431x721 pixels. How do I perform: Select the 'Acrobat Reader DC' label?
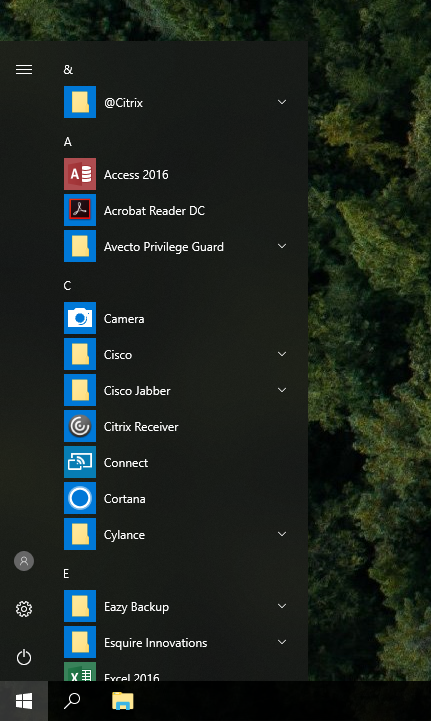154,211
